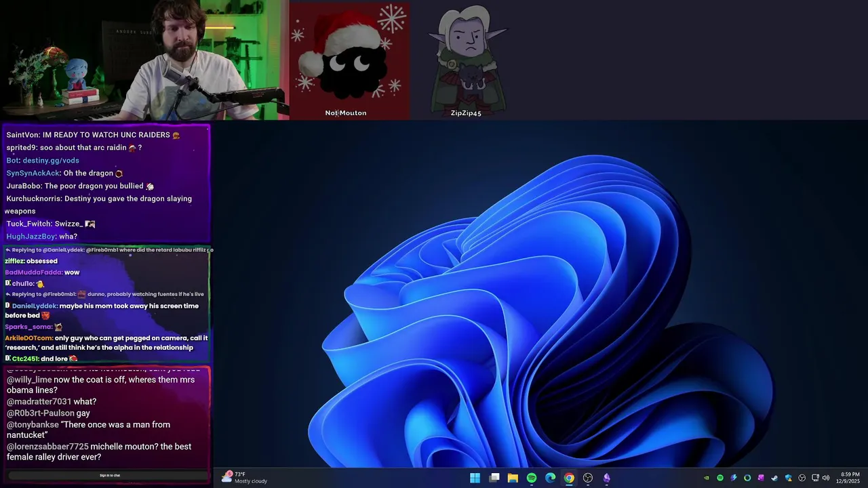Click BadMuddaFadda's 'wow' message

tap(42, 272)
